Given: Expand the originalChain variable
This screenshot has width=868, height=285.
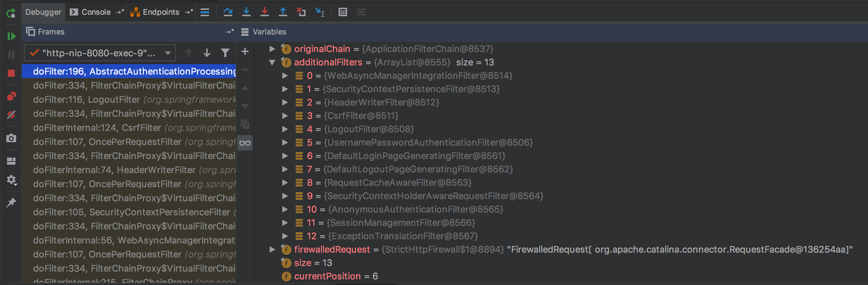Looking at the screenshot, I should pyautogui.click(x=272, y=49).
